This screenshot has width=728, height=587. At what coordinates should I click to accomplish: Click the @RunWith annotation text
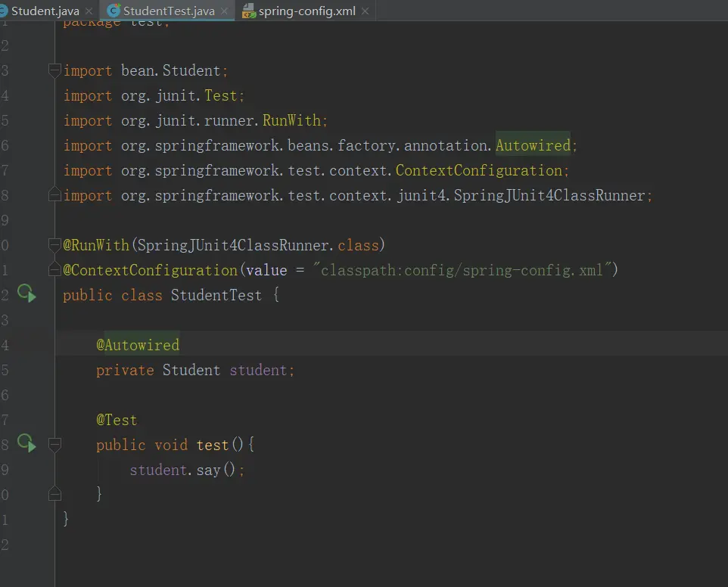96,245
